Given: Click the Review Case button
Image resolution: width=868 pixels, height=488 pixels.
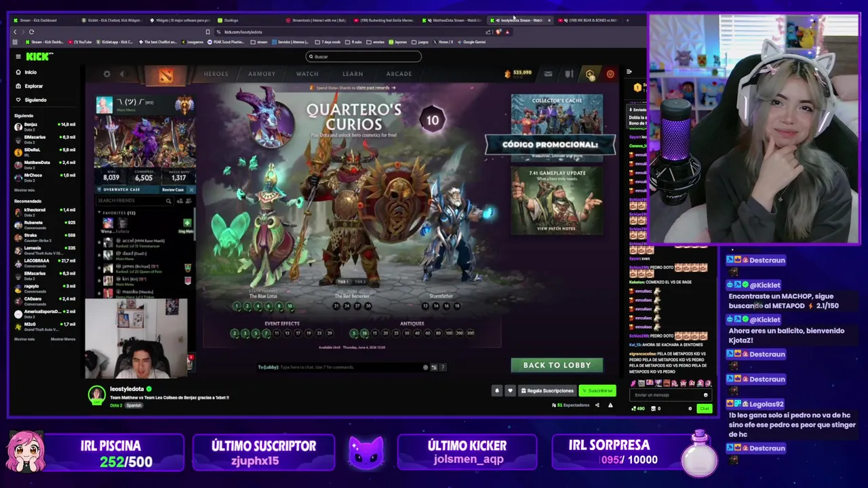Looking at the screenshot, I should tap(173, 190).
